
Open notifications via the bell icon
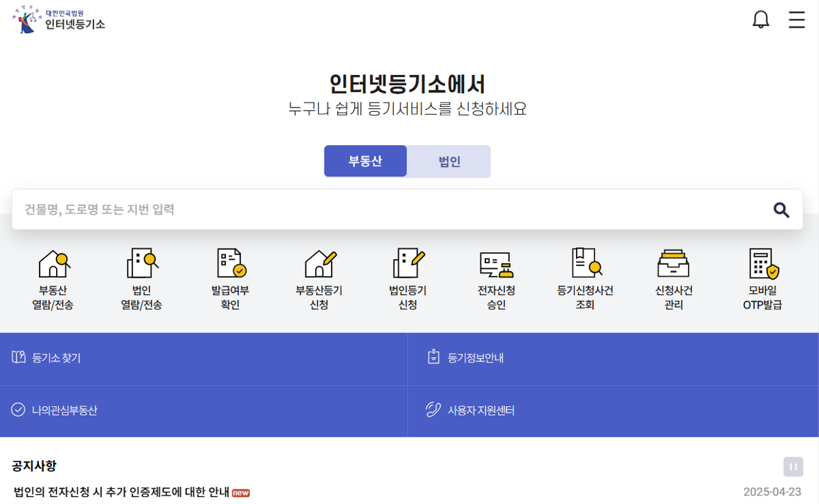click(761, 20)
